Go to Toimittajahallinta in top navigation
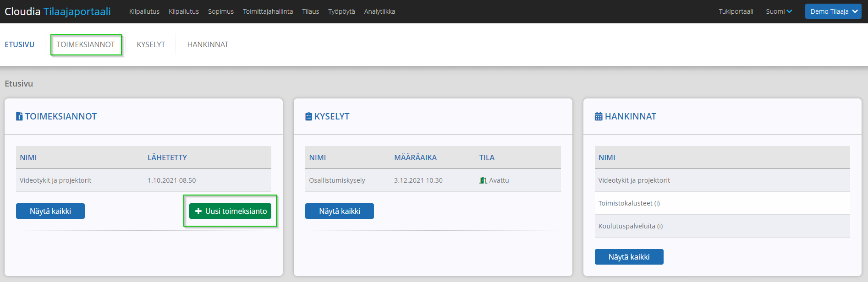This screenshot has width=868, height=282. [268, 11]
